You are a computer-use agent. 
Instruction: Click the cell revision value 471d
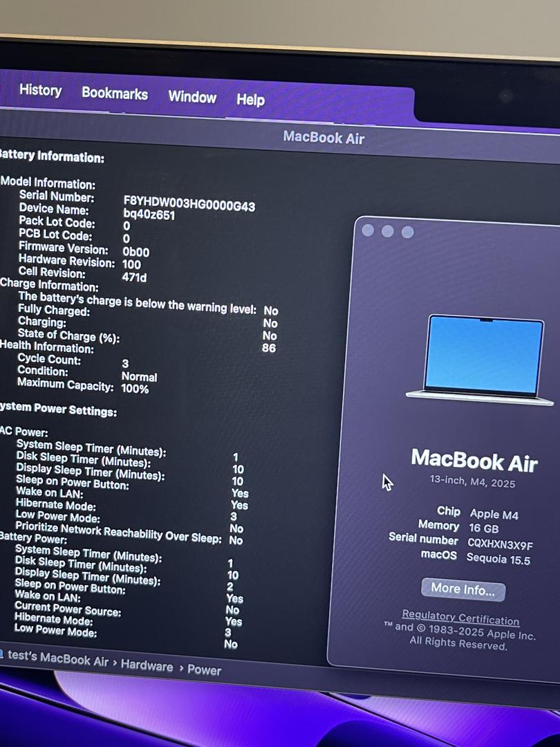134,277
